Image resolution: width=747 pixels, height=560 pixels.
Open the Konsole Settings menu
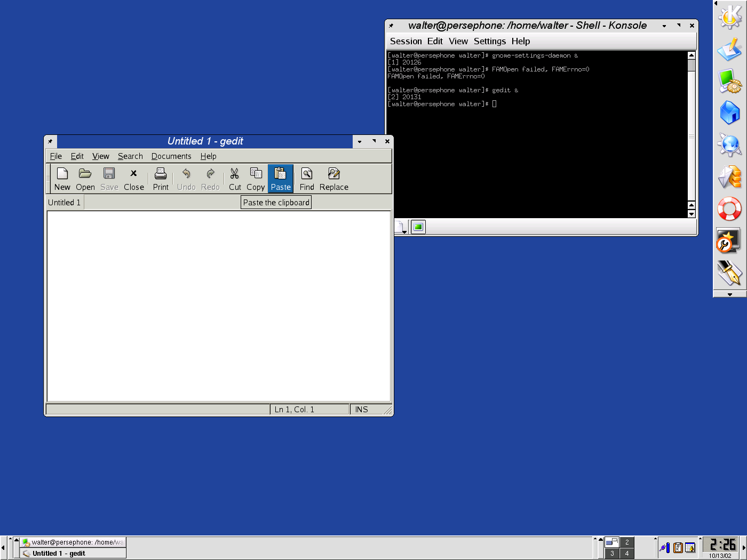[x=489, y=41]
